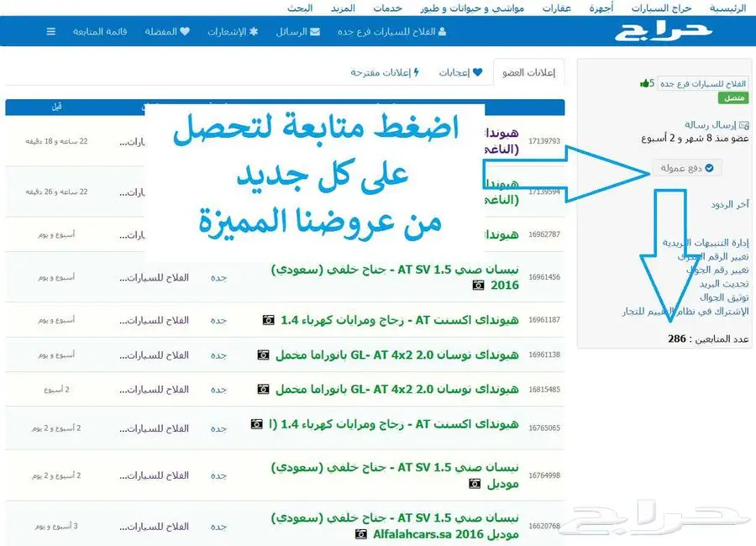Open المزيد more menu
756x546 pixels.
343,8
